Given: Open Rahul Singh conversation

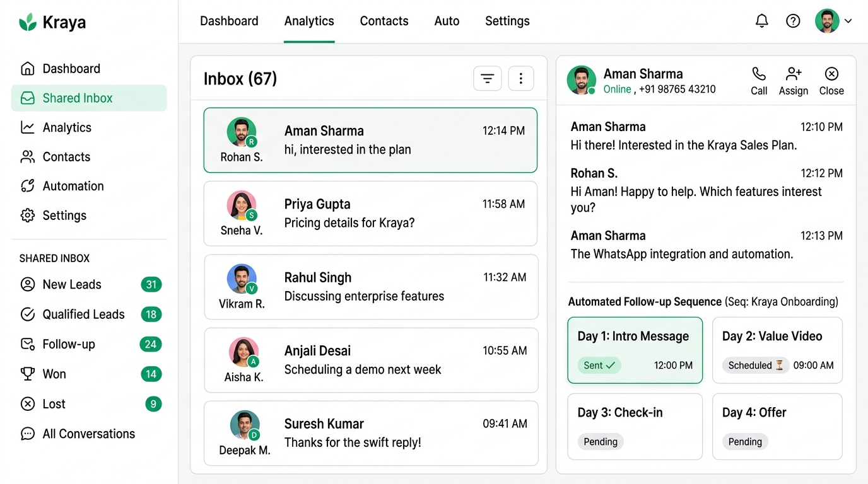Looking at the screenshot, I should tap(370, 287).
